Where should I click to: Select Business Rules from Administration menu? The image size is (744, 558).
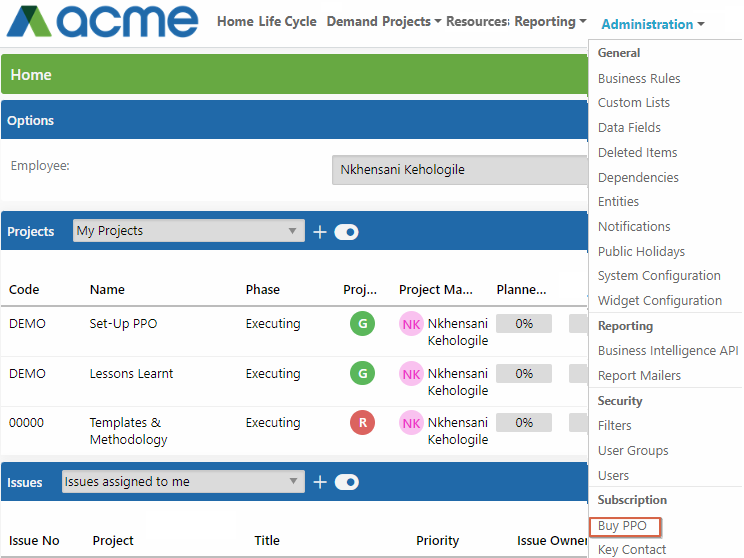tap(639, 78)
